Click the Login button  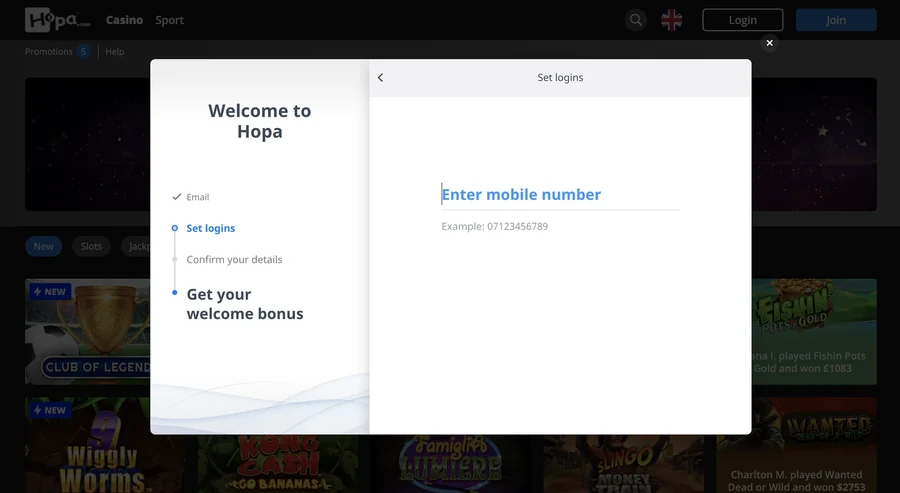[x=742, y=20]
